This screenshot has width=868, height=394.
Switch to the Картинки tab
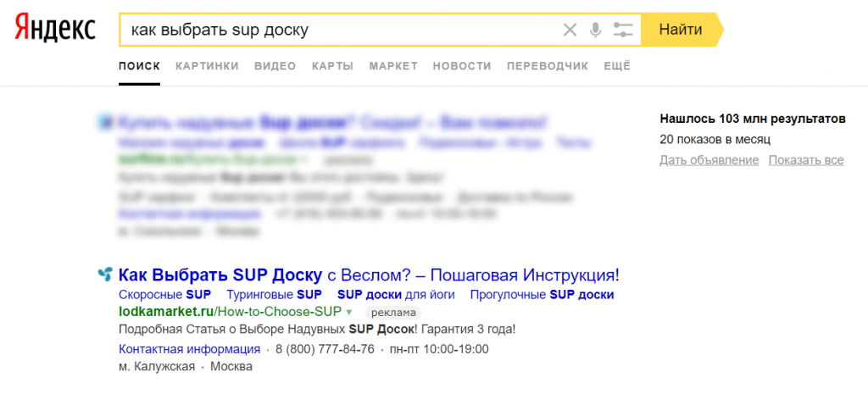coord(208,66)
